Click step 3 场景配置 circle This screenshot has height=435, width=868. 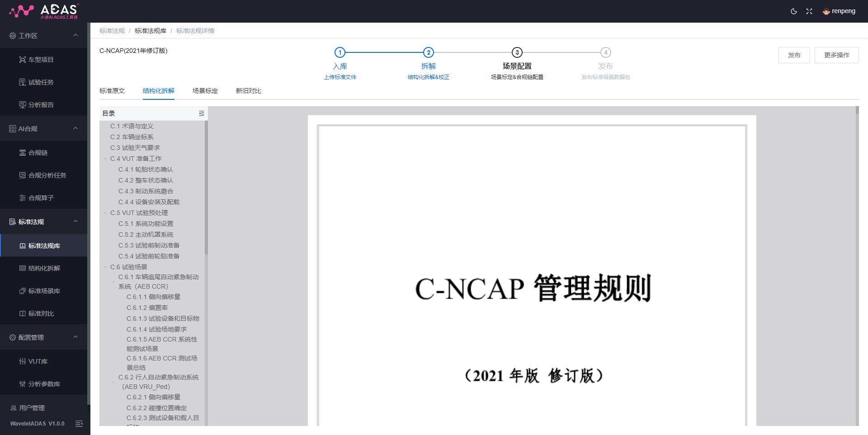[517, 52]
